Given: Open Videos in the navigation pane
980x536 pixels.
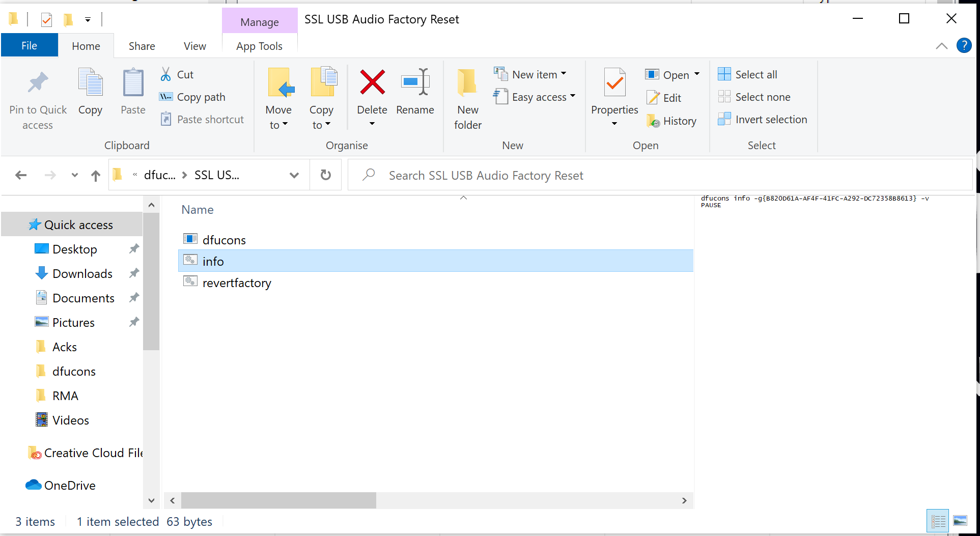Looking at the screenshot, I should 71,420.
